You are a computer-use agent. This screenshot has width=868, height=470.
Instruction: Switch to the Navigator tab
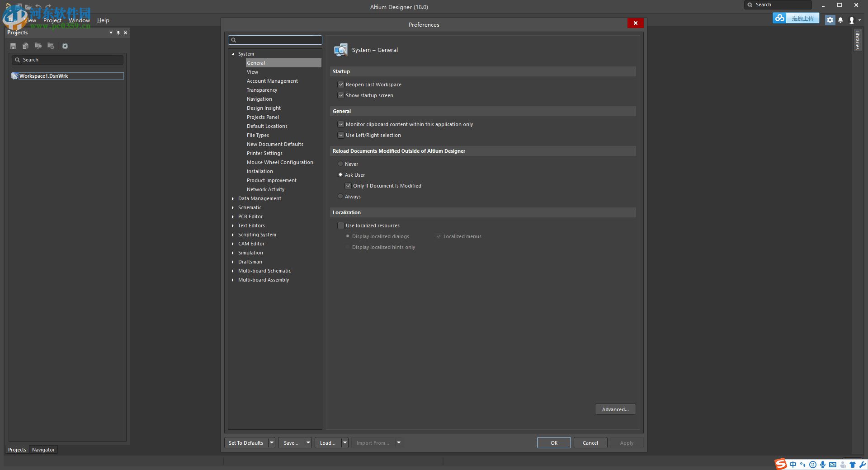[x=43, y=450]
